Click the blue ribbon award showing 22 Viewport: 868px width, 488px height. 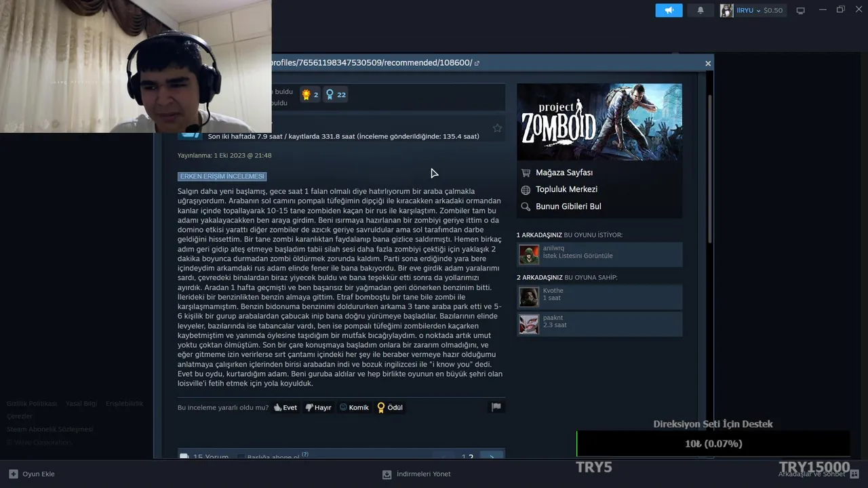[x=336, y=94]
